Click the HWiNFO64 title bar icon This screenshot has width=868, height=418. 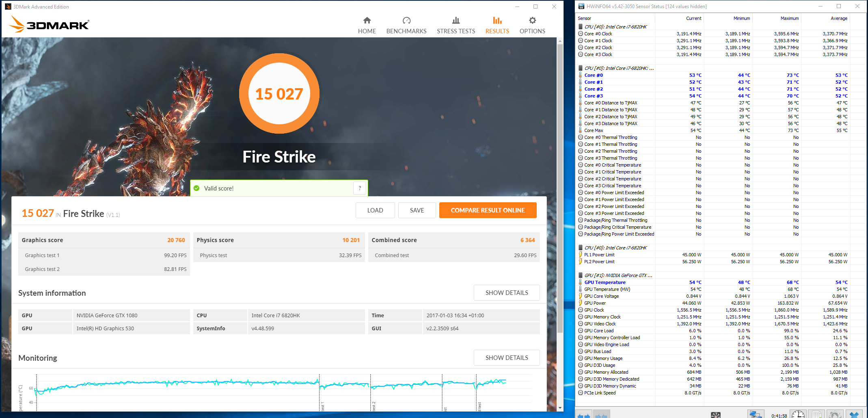(581, 6)
